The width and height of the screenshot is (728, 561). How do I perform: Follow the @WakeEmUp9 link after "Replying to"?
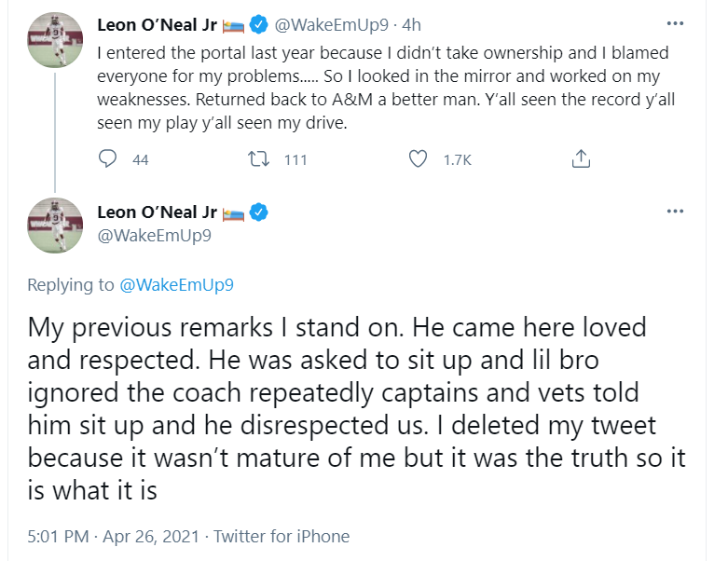pyautogui.click(x=176, y=285)
